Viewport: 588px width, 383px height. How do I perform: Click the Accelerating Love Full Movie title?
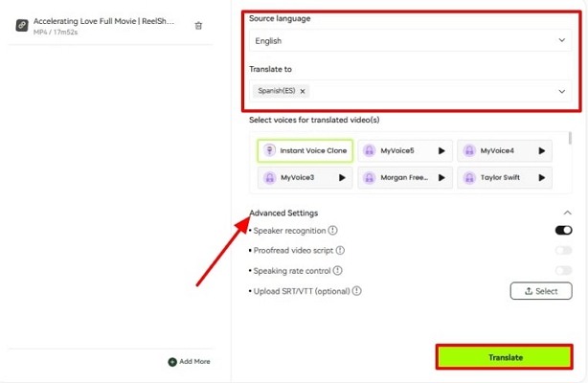point(103,21)
